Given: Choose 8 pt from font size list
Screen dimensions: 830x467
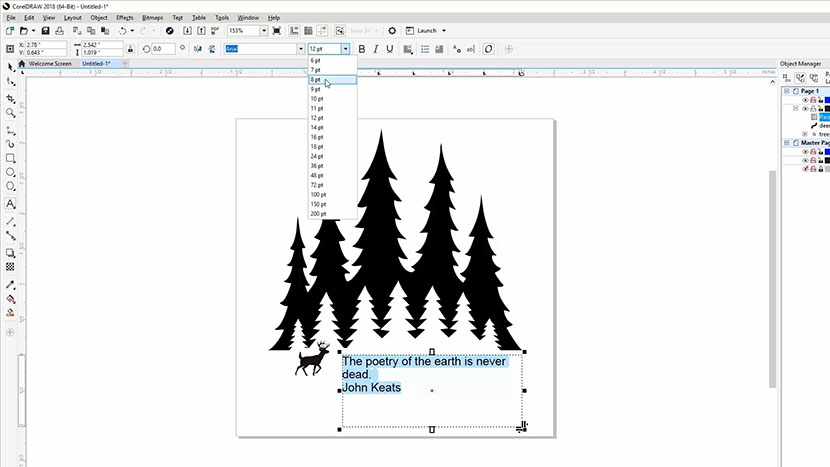Looking at the screenshot, I should pos(317,80).
